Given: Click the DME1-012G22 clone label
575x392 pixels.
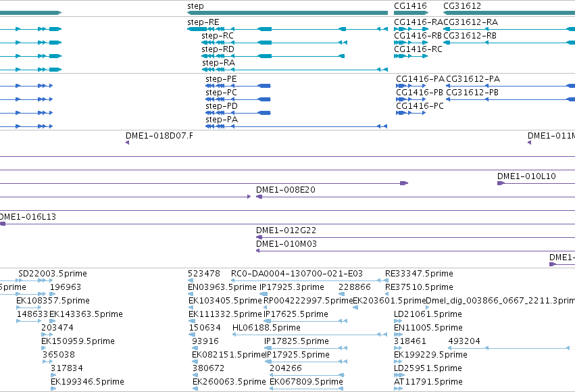Looking at the screenshot, I should tap(286, 230).
